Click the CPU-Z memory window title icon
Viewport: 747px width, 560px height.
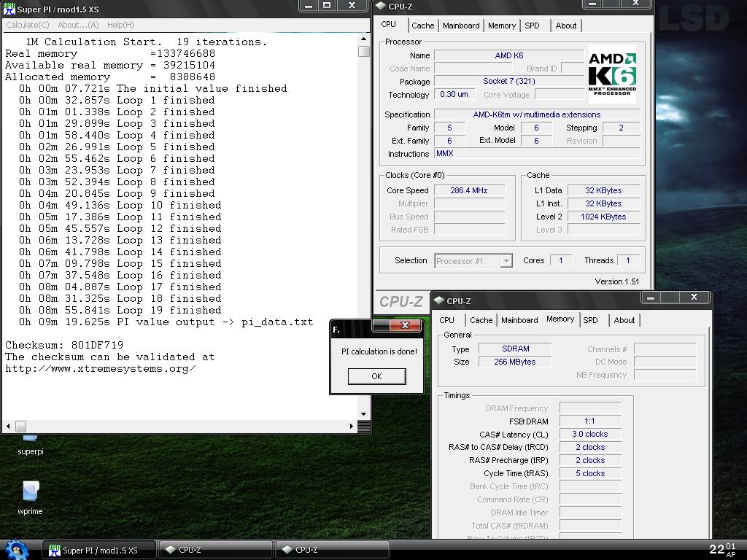pyautogui.click(x=438, y=300)
